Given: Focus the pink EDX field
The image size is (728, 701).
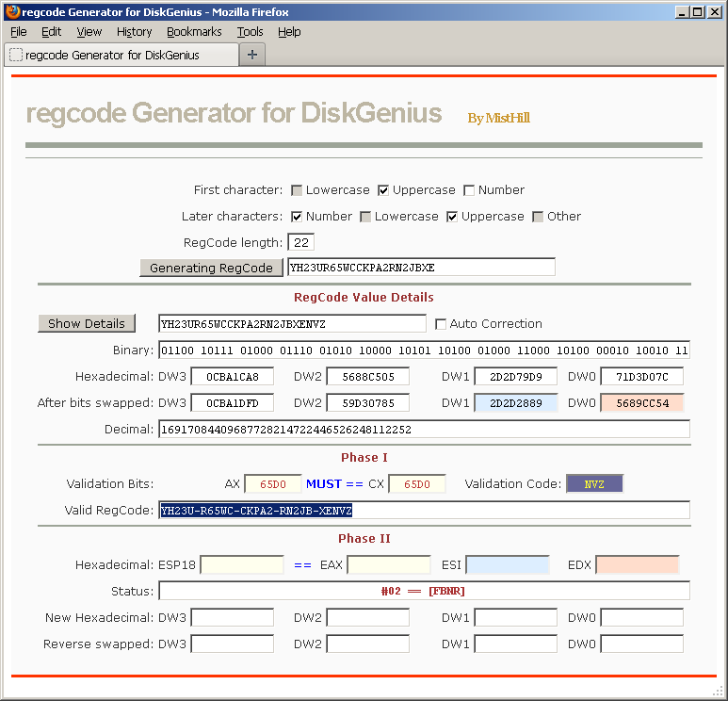Looking at the screenshot, I should (638, 565).
